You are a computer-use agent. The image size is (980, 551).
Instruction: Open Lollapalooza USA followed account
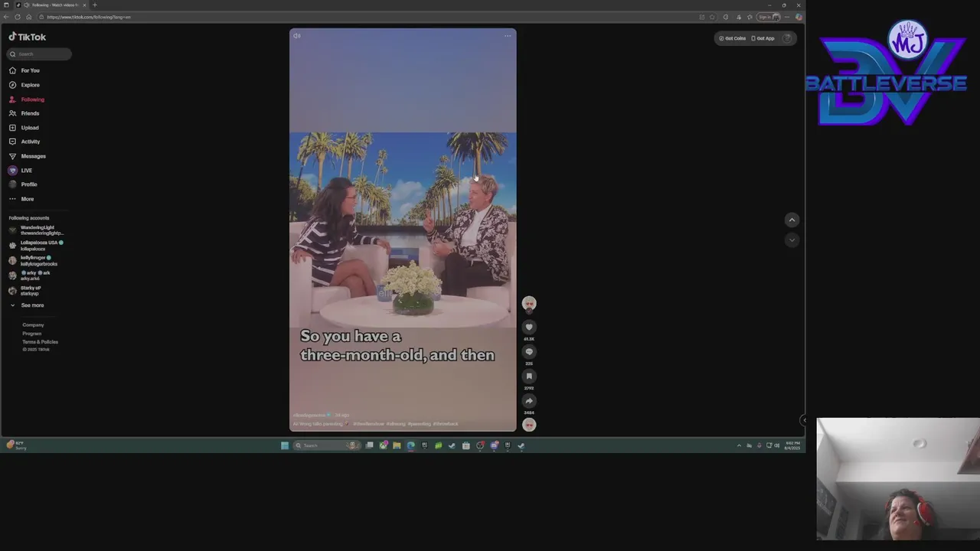pyautogui.click(x=37, y=246)
